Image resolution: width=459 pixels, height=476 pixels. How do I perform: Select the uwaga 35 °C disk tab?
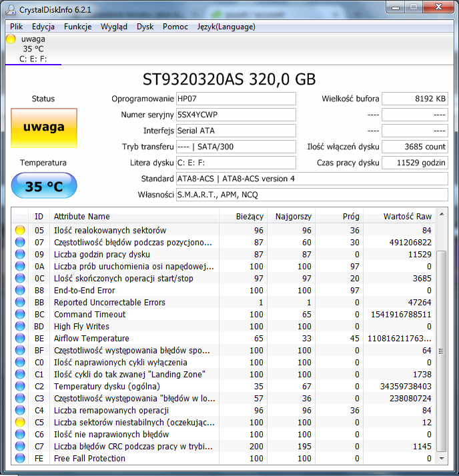click(x=33, y=49)
